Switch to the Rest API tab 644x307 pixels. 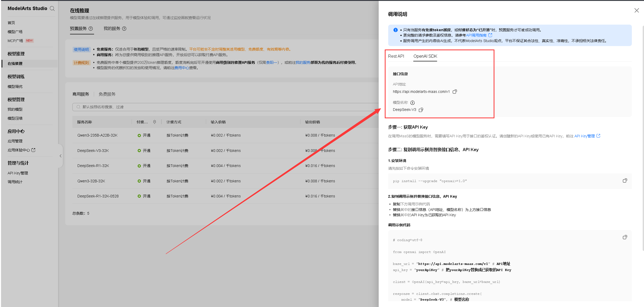(396, 56)
